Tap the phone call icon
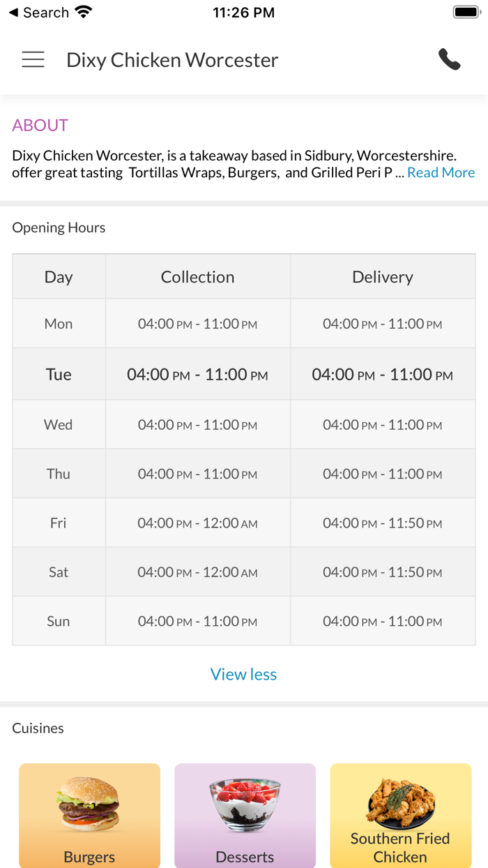This screenshot has height=868, width=488. [450, 60]
